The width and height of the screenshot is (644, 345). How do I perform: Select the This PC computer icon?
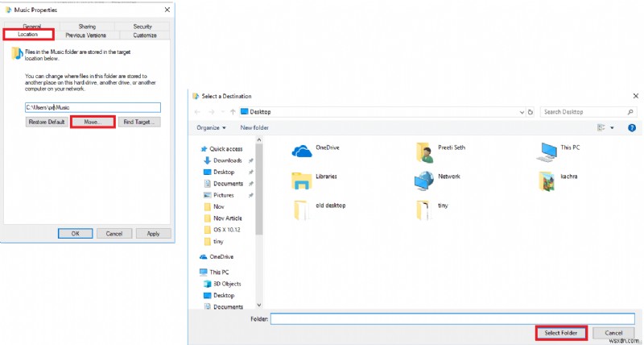pyautogui.click(x=547, y=152)
